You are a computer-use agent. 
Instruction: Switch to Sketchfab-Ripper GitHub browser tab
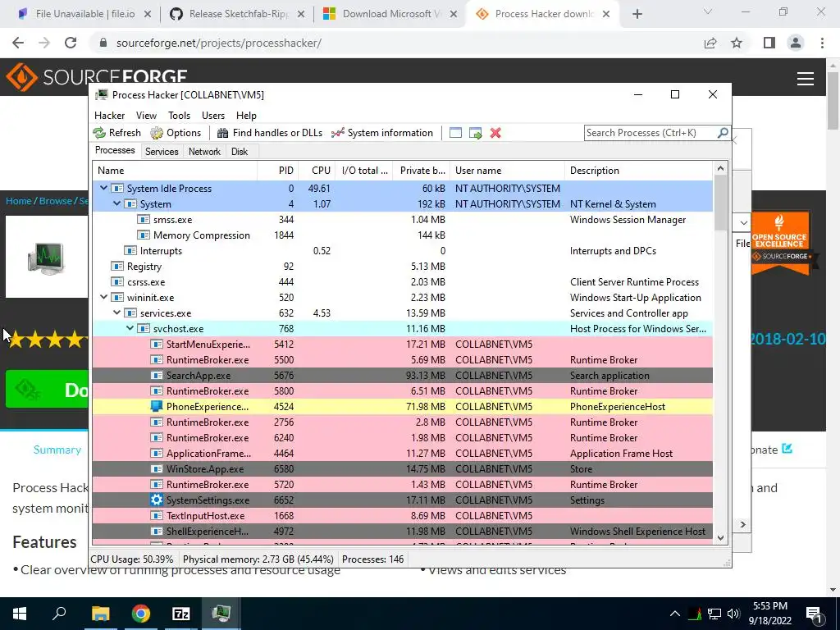coord(238,14)
